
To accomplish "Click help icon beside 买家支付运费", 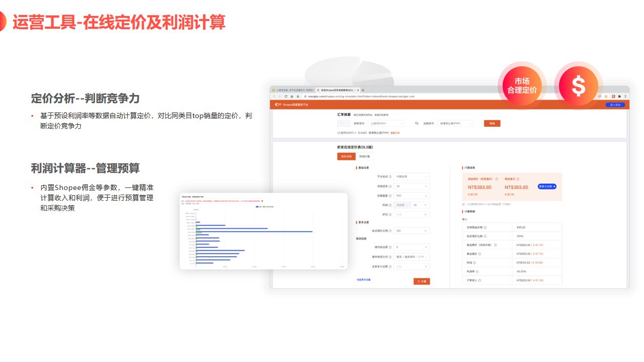I will point(390,266).
